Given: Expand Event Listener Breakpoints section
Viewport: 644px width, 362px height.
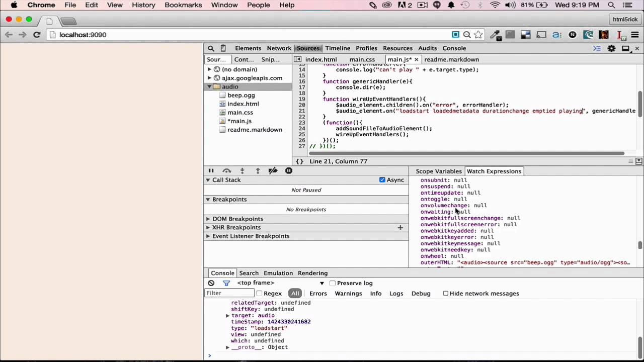Looking at the screenshot, I should [x=208, y=236].
